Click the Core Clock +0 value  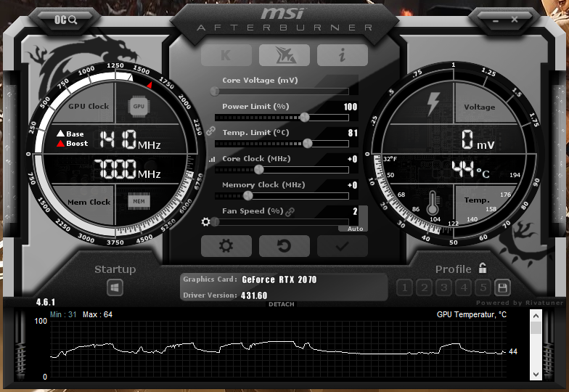click(x=353, y=159)
